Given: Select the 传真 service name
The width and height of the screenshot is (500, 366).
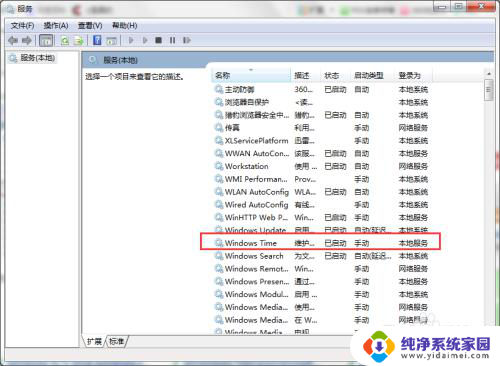Looking at the screenshot, I should click(x=232, y=128).
